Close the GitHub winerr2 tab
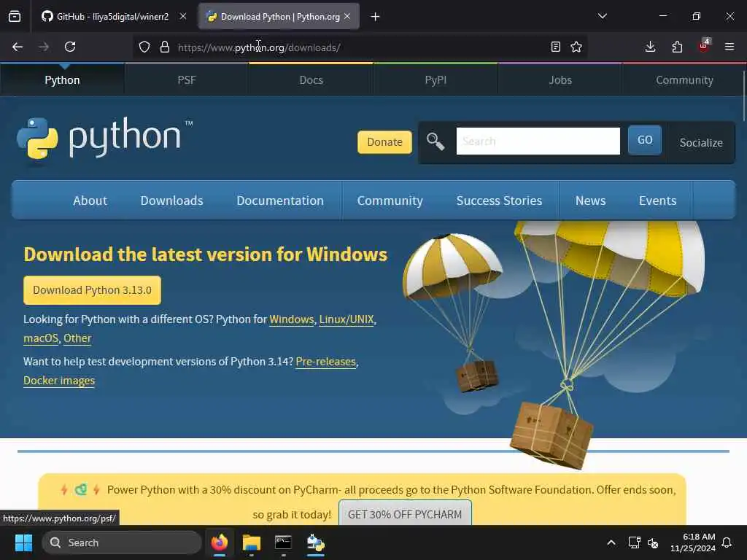Viewport: 747px width, 560px height. (183, 16)
